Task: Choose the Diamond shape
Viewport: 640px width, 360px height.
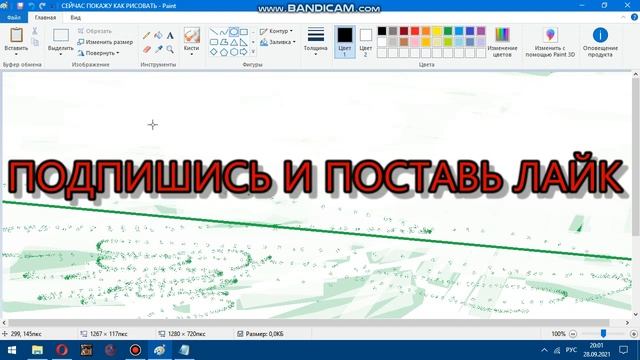Action: (213, 52)
